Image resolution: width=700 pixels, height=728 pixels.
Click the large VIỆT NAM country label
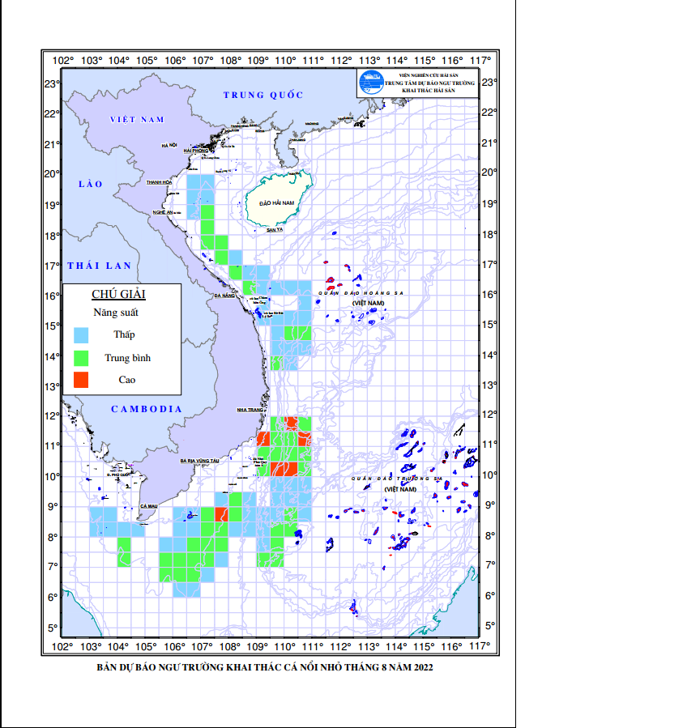137,120
